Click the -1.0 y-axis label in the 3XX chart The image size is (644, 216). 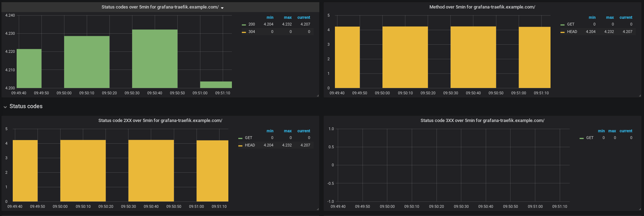(331, 201)
